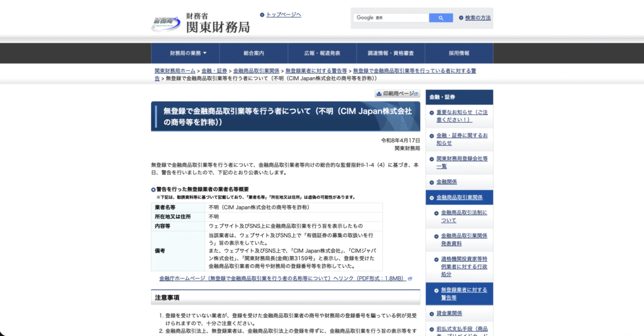Image resolution: width=644 pixels, height=336 pixels.
Task: Open sidebar link 金融関係
Action: pos(447,182)
